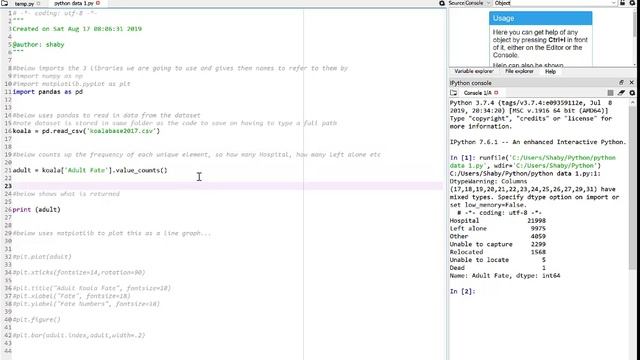Click line 21 adult value_counts code
The height and width of the screenshot is (360, 640).
[x=90, y=170]
